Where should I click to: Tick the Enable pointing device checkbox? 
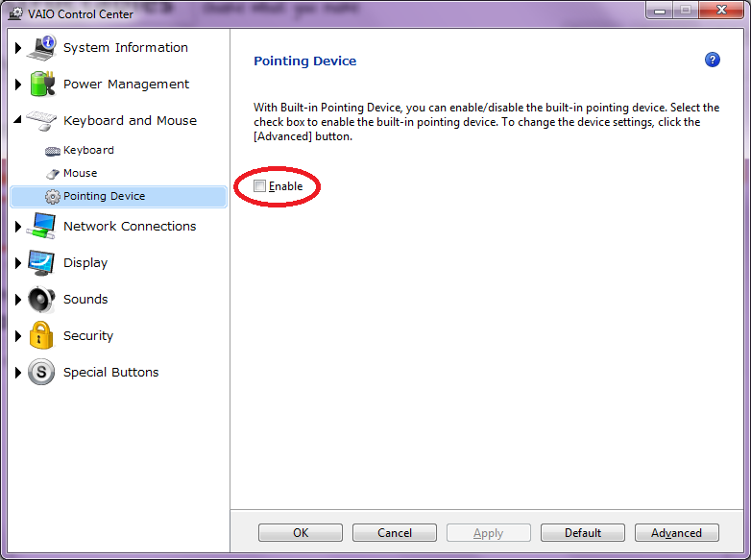click(x=260, y=186)
